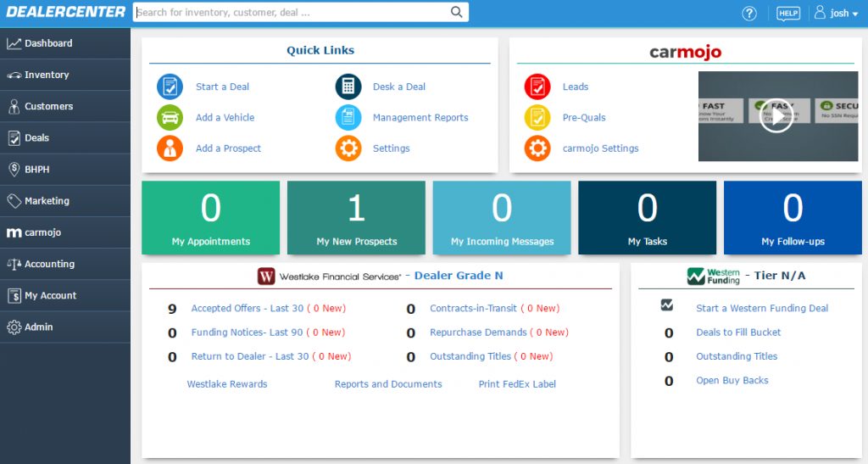This screenshot has height=464, width=868.
Task: Click the search magnifier icon
Action: [x=457, y=12]
